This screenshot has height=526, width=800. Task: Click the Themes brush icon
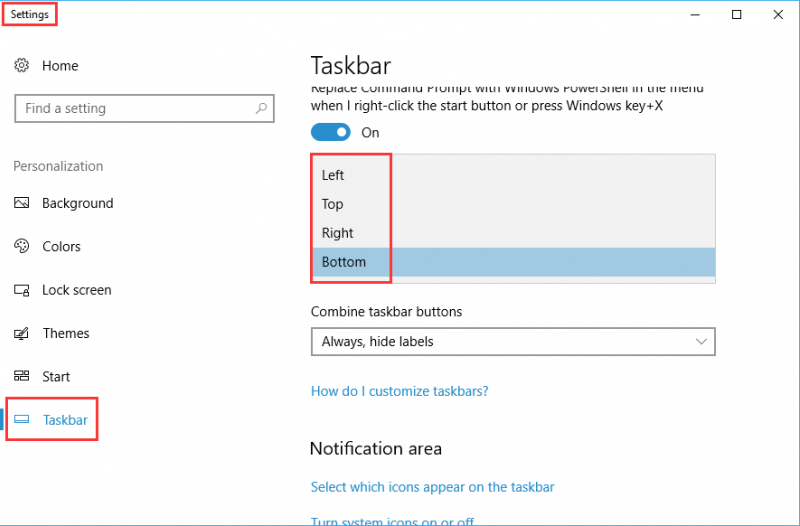pos(21,333)
